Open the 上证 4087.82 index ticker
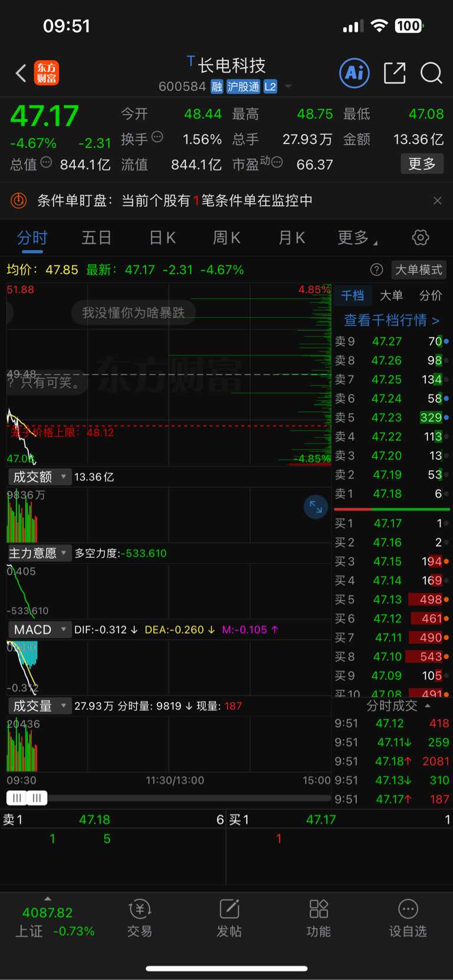Image resolution: width=453 pixels, height=980 pixels. coord(54,922)
